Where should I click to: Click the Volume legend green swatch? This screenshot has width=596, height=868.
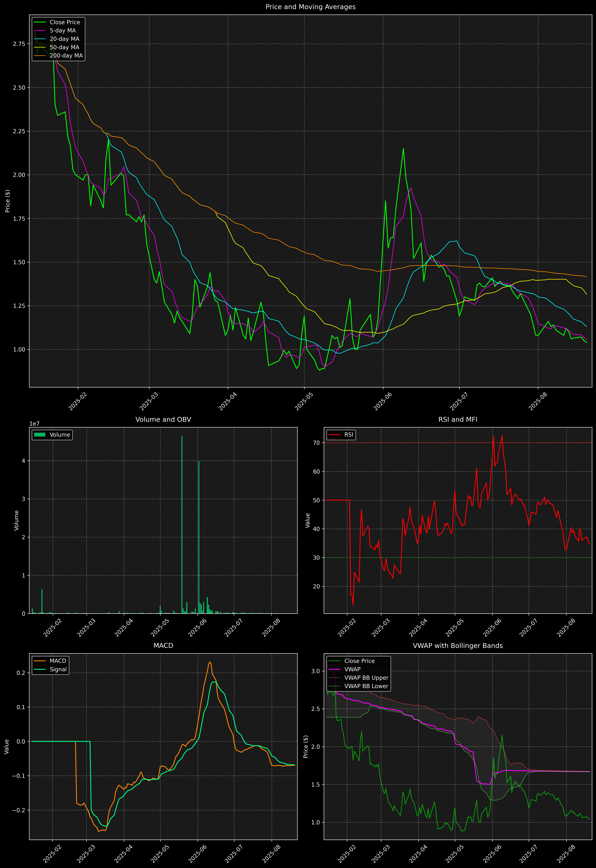[40, 435]
